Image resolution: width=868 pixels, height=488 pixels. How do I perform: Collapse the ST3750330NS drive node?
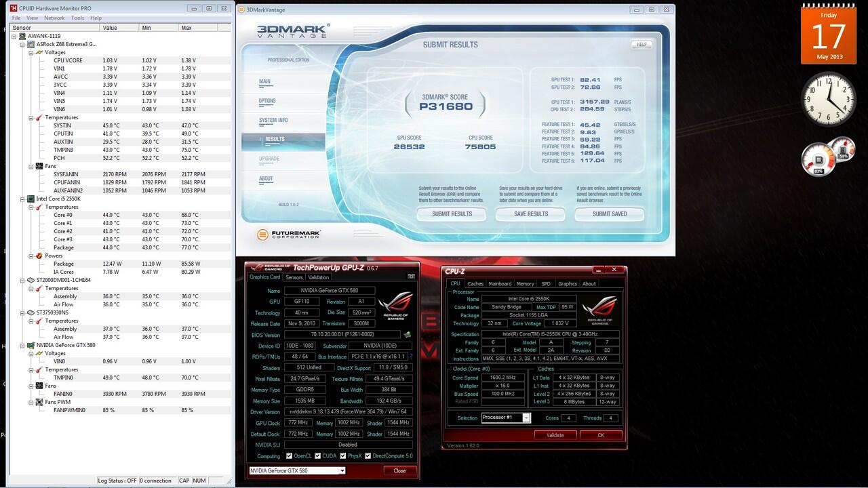(22, 312)
